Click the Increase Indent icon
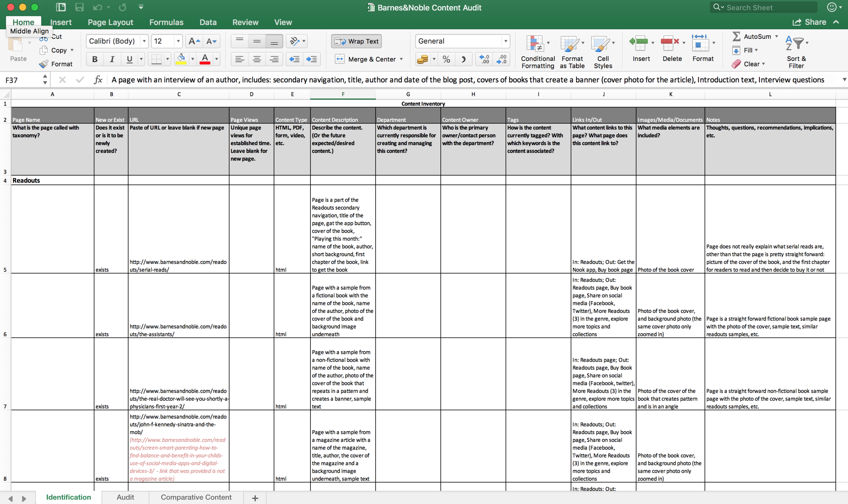848x504 pixels. point(312,59)
